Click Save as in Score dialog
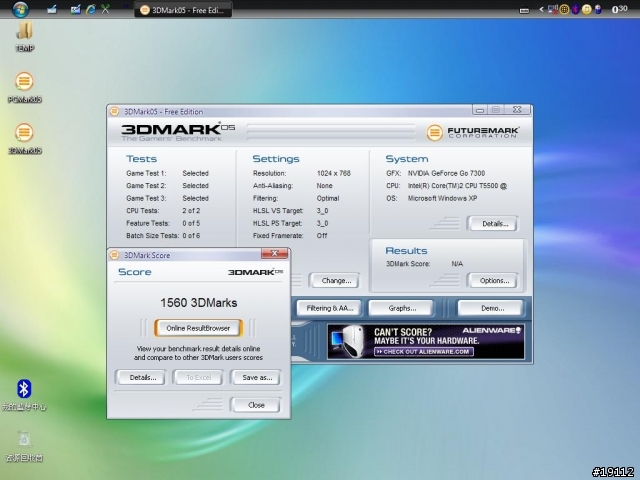 pyautogui.click(x=256, y=378)
